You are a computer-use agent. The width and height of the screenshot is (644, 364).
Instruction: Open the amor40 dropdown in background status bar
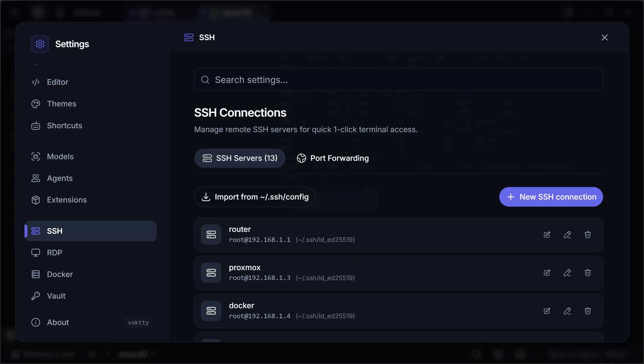tap(137, 354)
